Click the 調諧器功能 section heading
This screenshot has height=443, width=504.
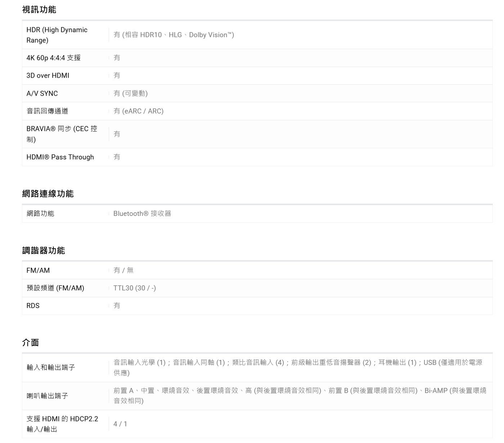(x=44, y=250)
